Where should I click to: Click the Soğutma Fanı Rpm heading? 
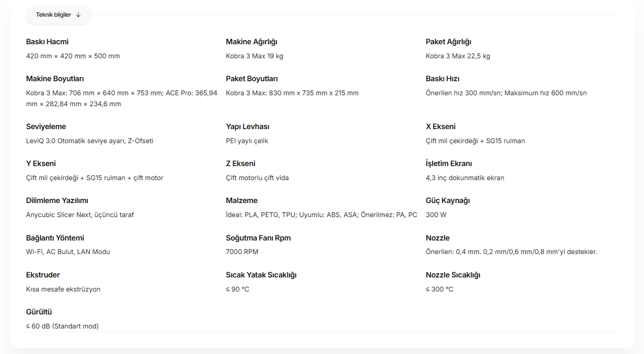coord(258,238)
